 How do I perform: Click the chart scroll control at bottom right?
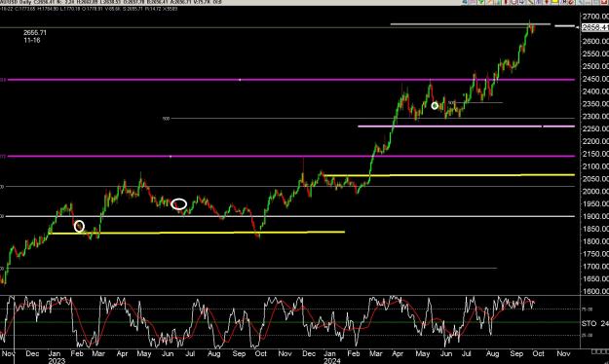(x=599, y=351)
